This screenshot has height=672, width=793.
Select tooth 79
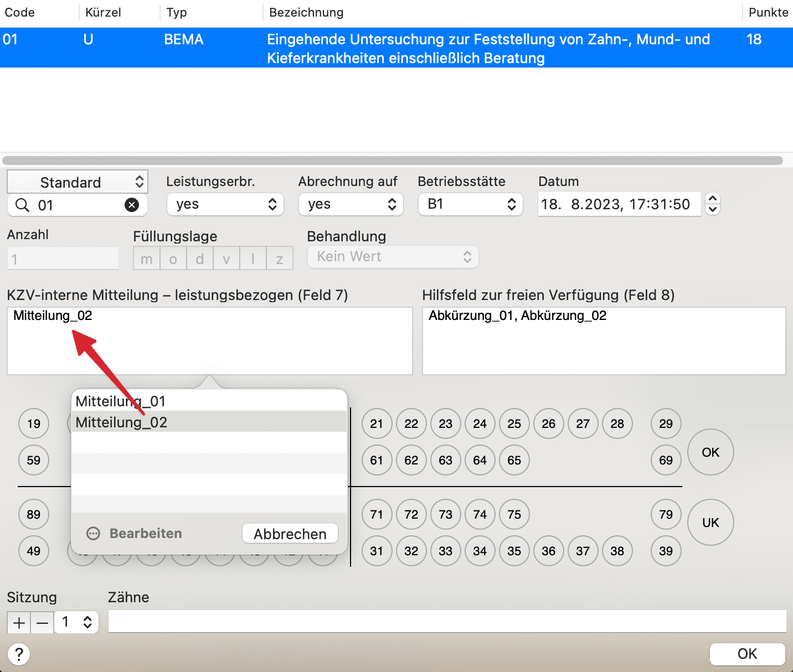tap(666, 515)
